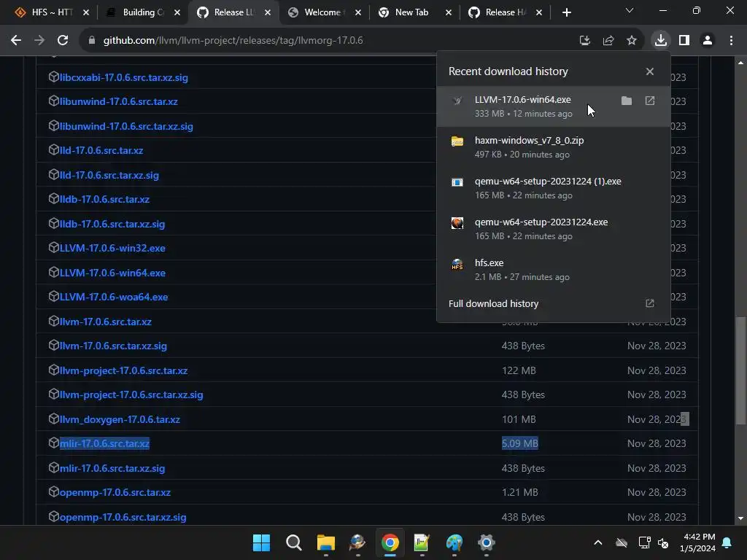Select hfs.exe download entry

point(553,270)
